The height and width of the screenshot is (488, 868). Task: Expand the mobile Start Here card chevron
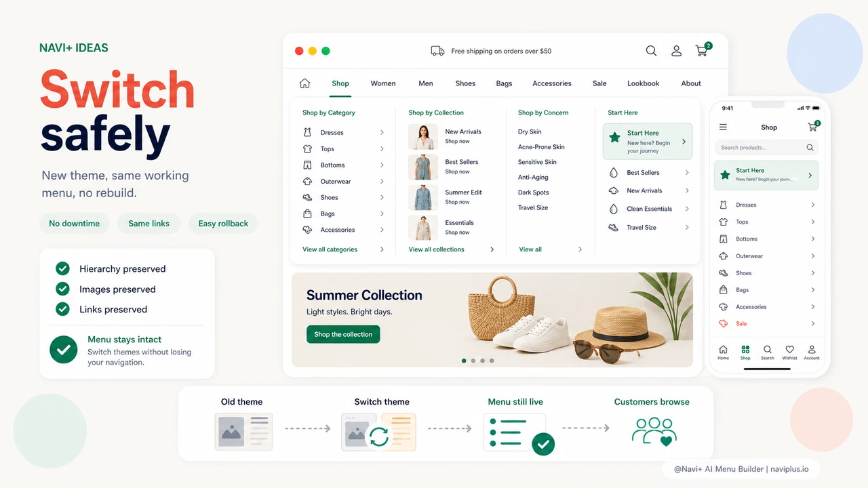810,176
